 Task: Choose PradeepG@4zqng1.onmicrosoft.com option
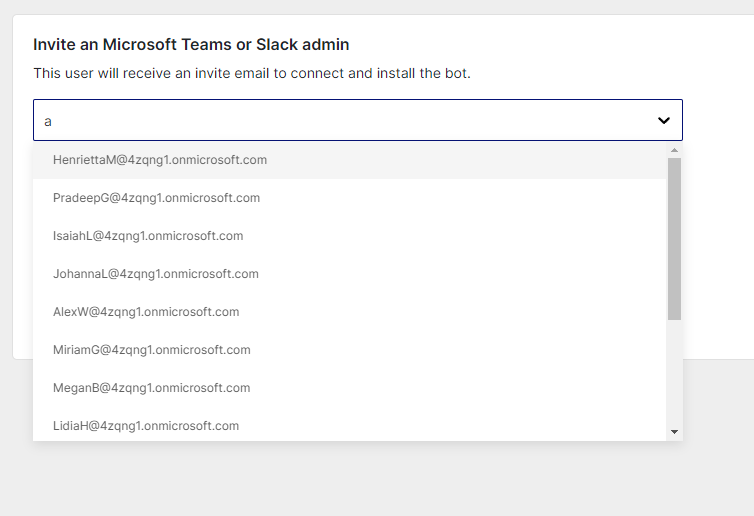coord(350,198)
